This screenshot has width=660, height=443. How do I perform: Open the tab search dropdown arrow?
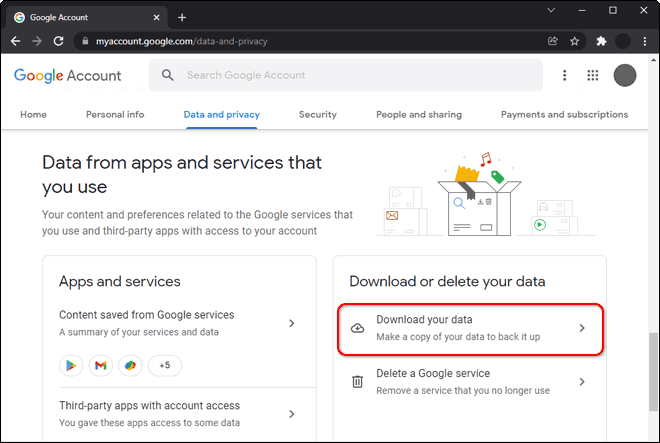(551, 10)
